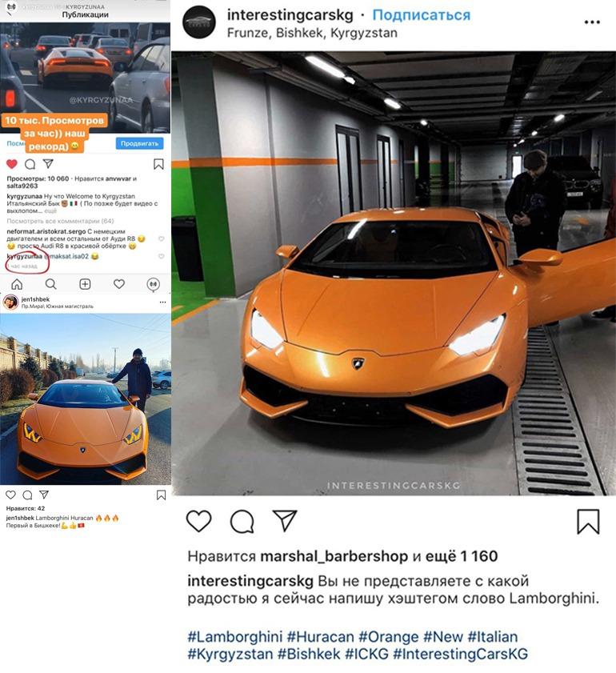The image size is (616, 673).
Task: Open three-dot options on jen1shbek post
Action: tap(162, 302)
